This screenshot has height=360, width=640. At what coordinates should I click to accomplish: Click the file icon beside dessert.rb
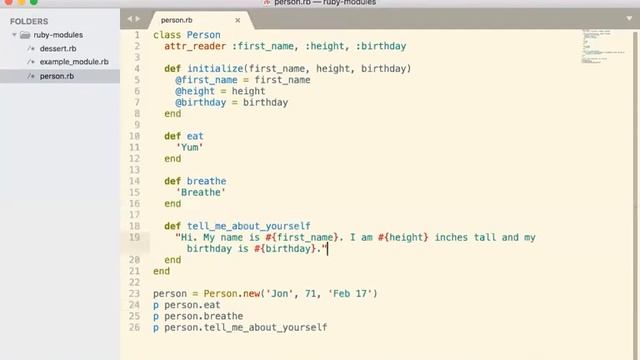click(x=31, y=49)
